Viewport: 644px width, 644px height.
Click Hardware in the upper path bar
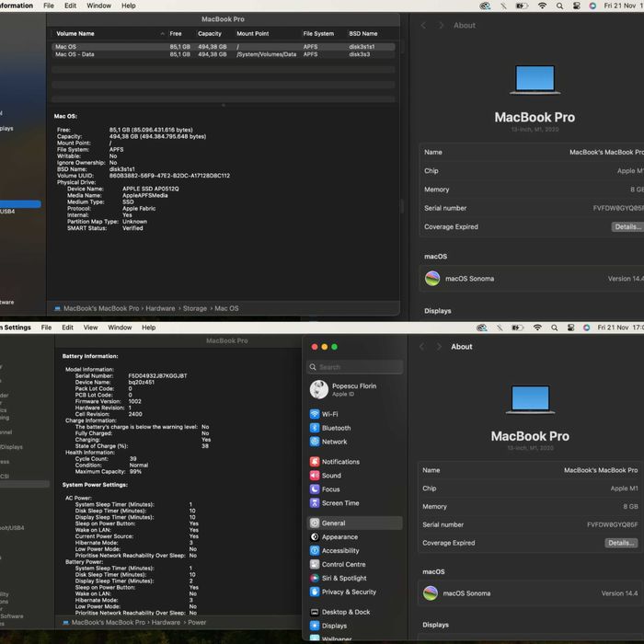[160, 308]
